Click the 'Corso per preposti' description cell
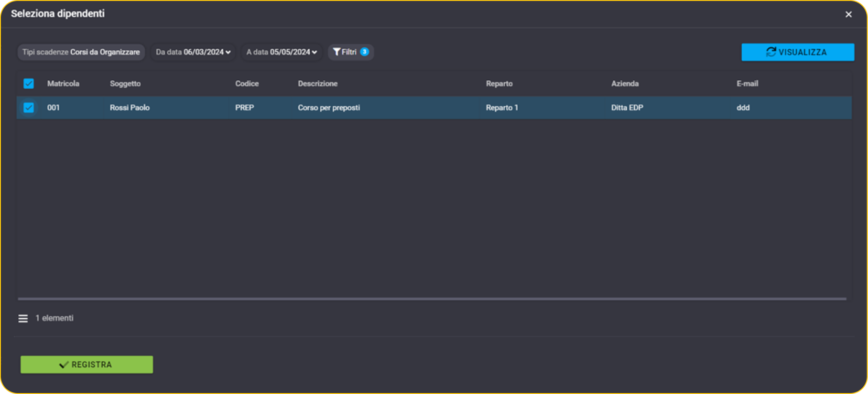The width and height of the screenshot is (868, 394). click(329, 107)
